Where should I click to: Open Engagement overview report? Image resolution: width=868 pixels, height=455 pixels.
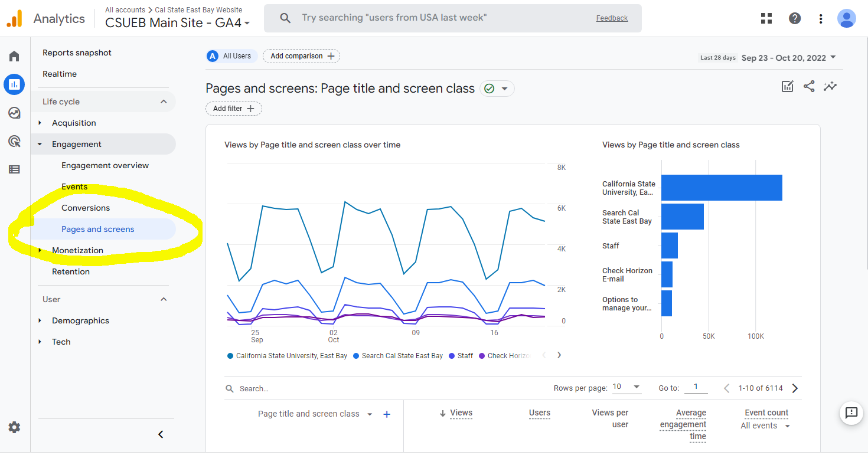[x=105, y=165]
